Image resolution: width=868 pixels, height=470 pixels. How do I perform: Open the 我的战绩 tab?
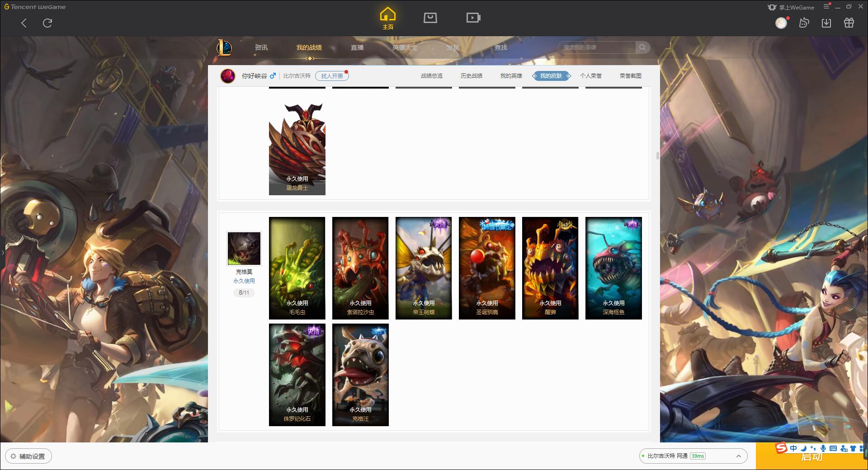pyautogui.click(x=309, y=47)
